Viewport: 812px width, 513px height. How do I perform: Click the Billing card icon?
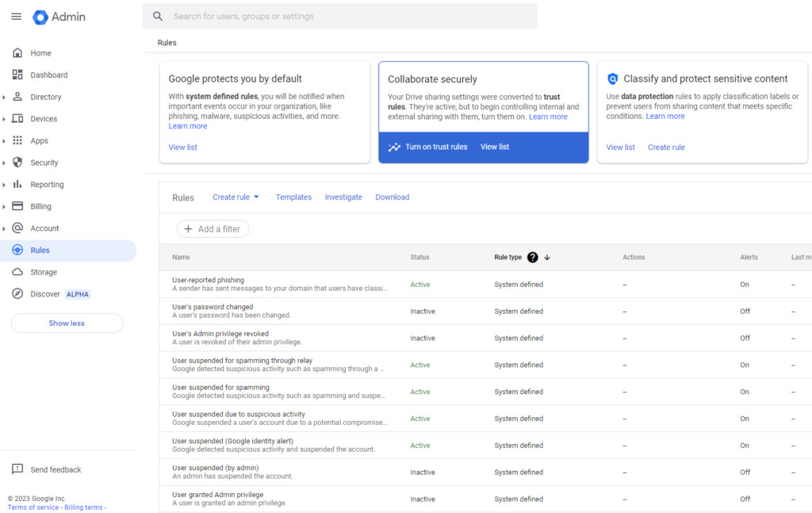click(x=17, y=206)
